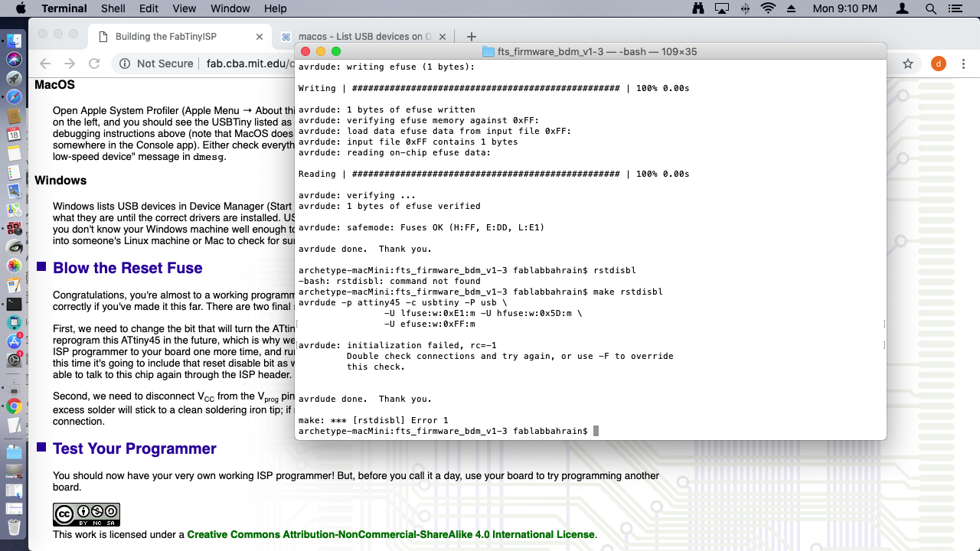Open Launchpad rocket icon in Dock
Viewport: 980px width, 551px height.
click(x=14, y=78)
